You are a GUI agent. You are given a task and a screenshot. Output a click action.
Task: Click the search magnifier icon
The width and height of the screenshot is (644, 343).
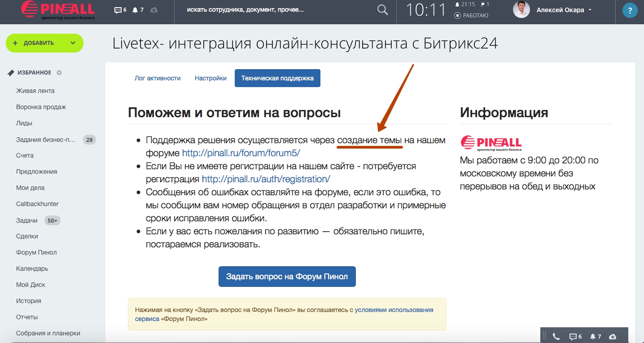click(x=382, y=10)
